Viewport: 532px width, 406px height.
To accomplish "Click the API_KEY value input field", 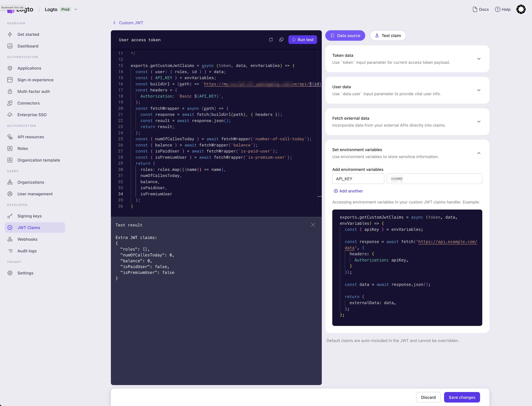I will pos(434,179).
